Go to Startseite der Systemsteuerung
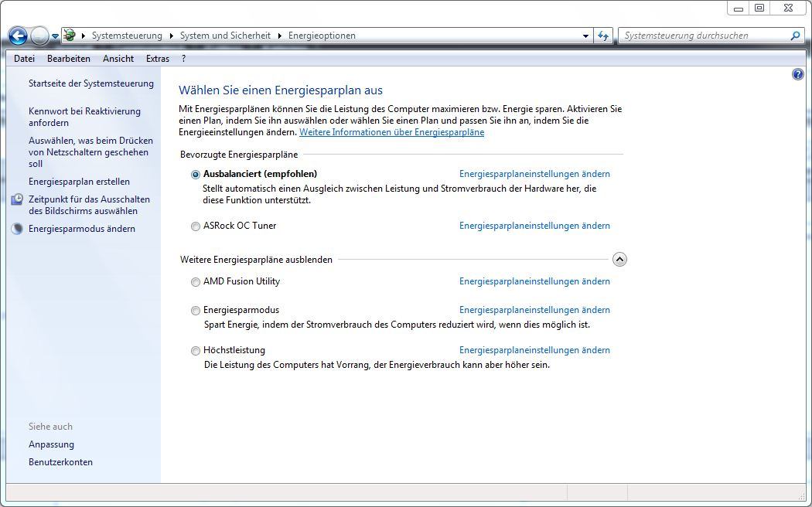This screenshot has height=507, width=812. pyautogui.click(x=91, y=83)
